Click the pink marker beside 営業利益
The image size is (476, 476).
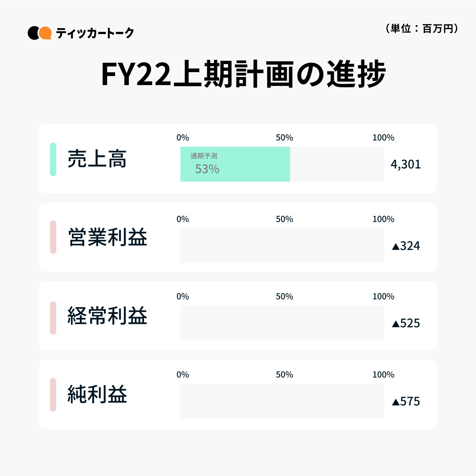[53, 237]
